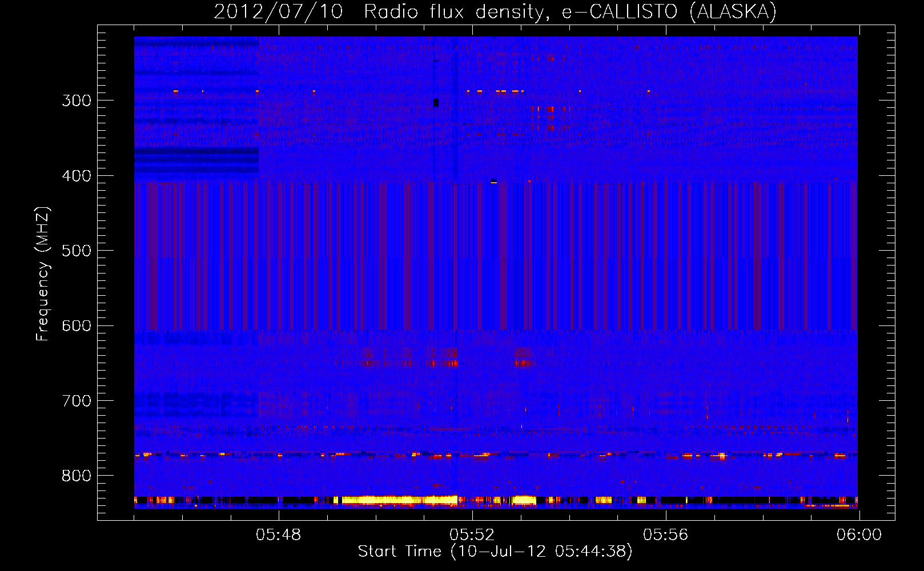The width and height of the screenshot is (924, 571).
Task: Click the 06:00 time tick label
Action: point(859,535)
